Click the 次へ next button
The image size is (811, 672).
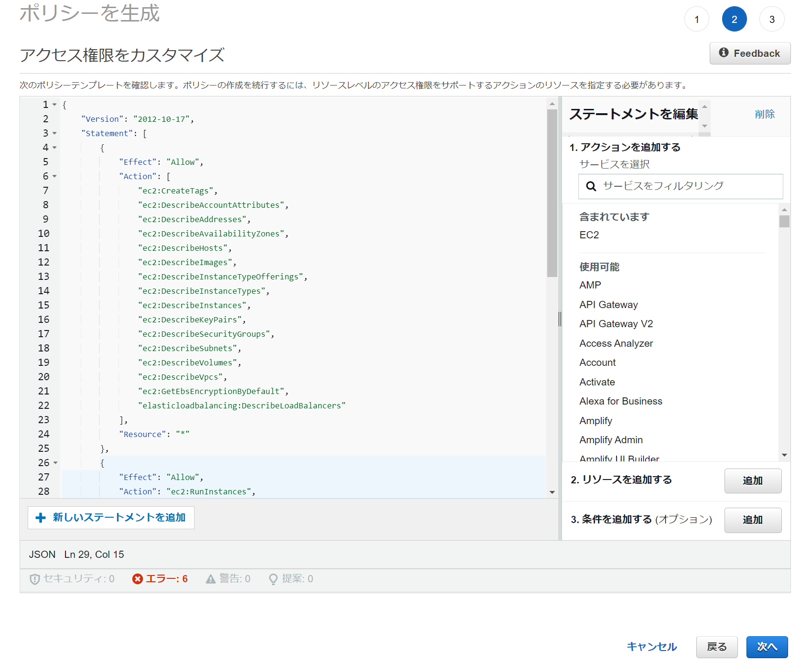tap(767, 647)
